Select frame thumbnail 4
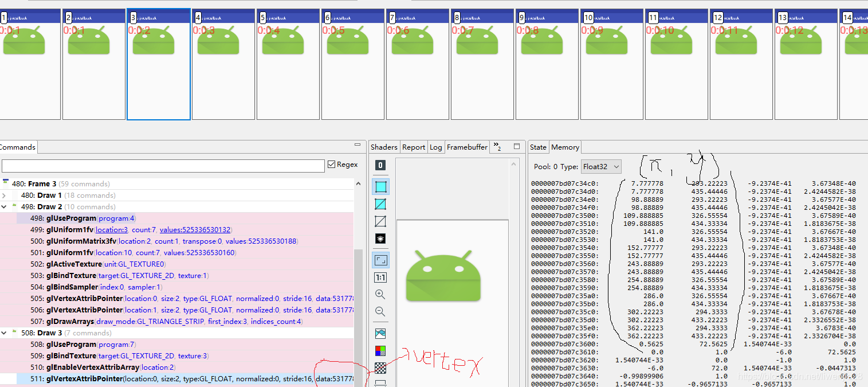Screen dimensions: 868x387 tap(223, 64)
